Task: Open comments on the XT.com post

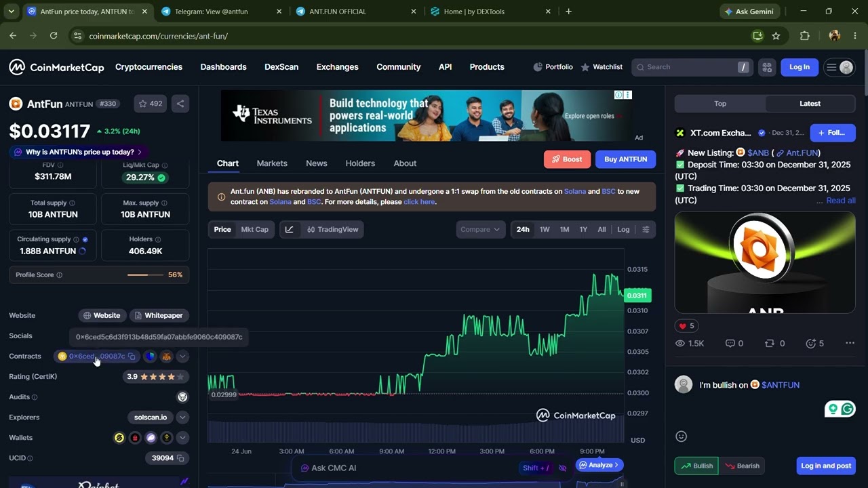Action: [734, 344]
